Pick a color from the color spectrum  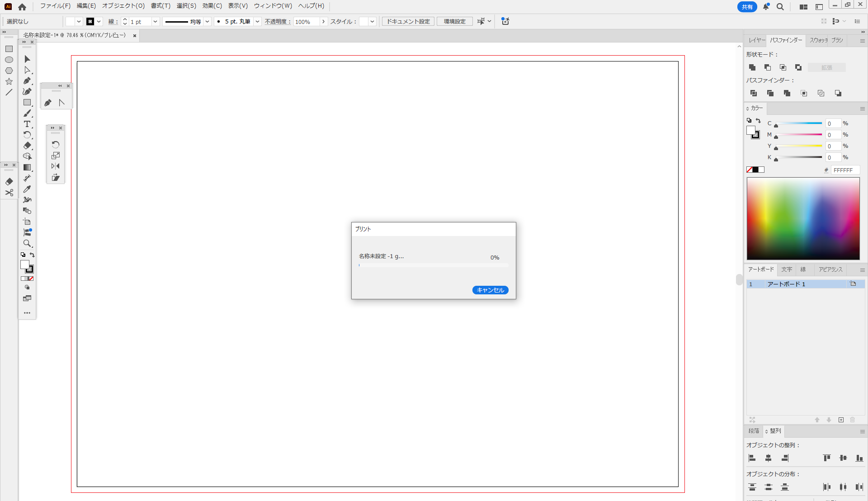pyautogui.click(x=803, y=218)
